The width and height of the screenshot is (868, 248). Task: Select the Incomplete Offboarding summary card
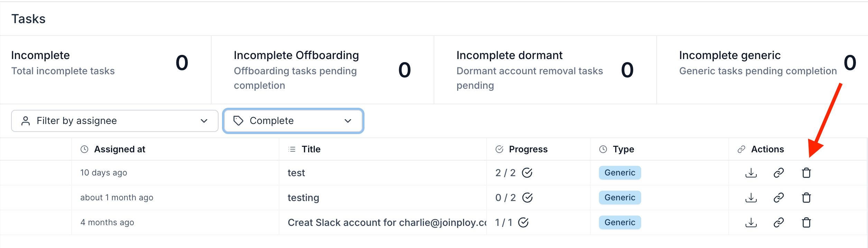[322, 70]
